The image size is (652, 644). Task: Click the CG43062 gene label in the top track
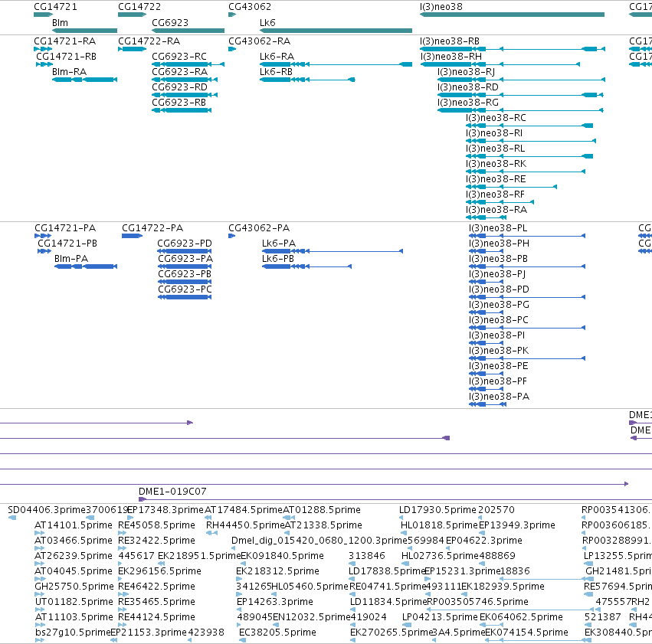(x=250, y=7)
